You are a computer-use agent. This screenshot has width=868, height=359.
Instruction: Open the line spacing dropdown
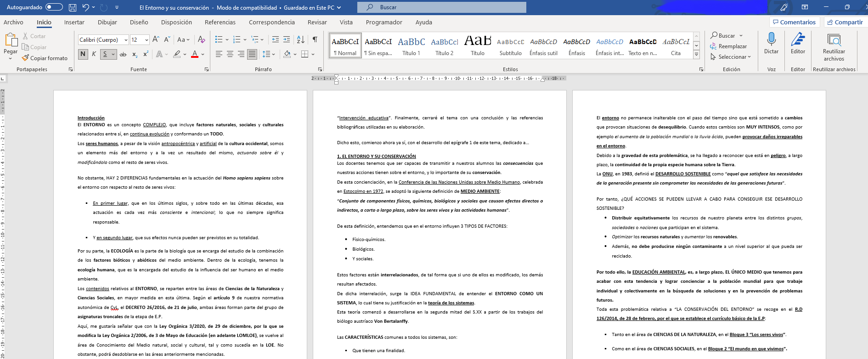(x=268, y=54)
